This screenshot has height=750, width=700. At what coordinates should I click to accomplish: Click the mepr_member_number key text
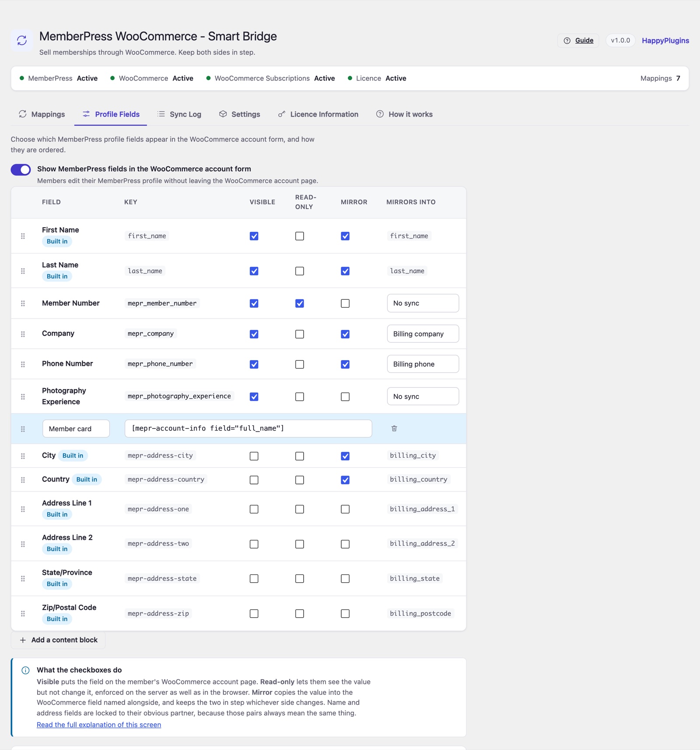pyautogui.click(x=162, y=303)
